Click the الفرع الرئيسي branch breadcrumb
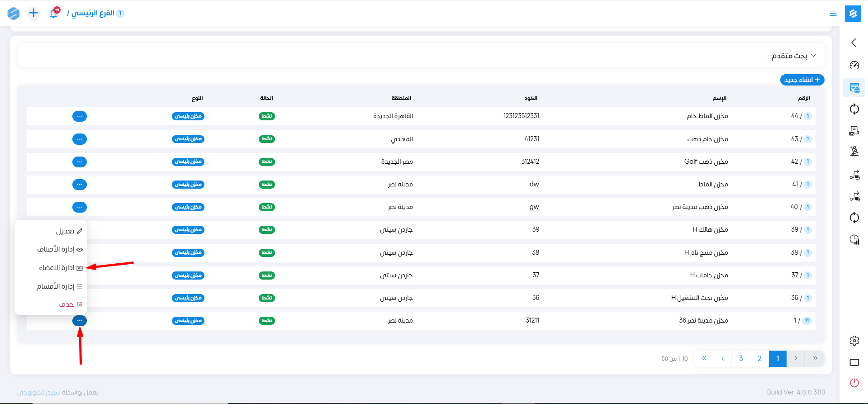868x404 pixels. [93, 13]
